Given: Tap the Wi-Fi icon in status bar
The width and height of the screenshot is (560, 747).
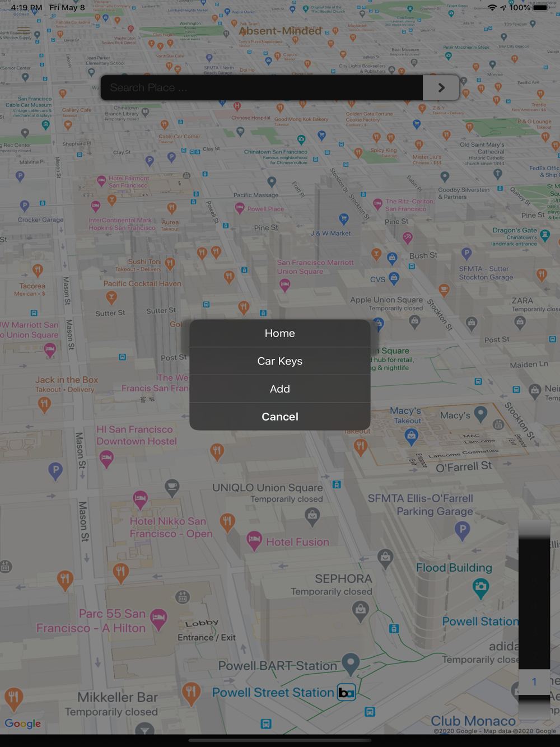Looking at the screenshot, I should point(492,8).
